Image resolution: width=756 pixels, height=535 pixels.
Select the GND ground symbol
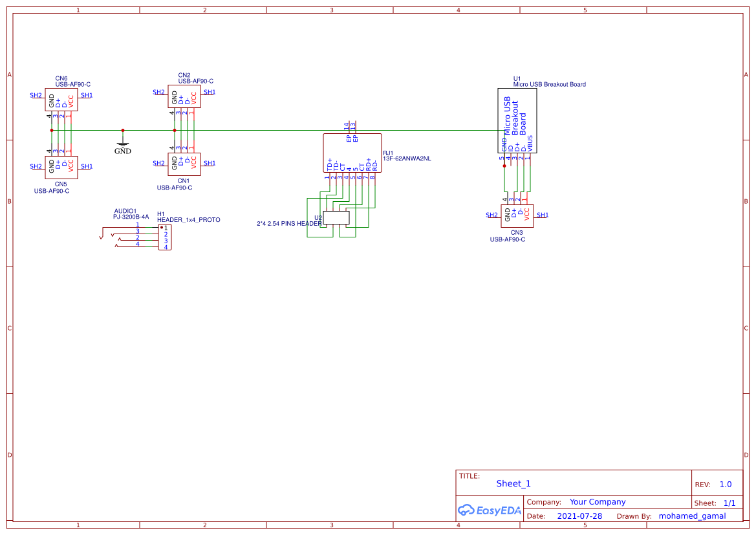[x=123, y=146]
